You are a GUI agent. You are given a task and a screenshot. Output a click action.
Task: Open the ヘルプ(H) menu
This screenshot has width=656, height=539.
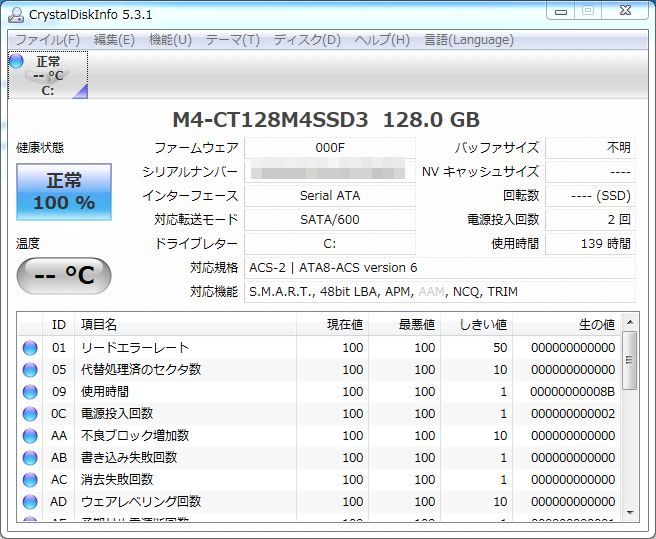click(x=382, y=40)
